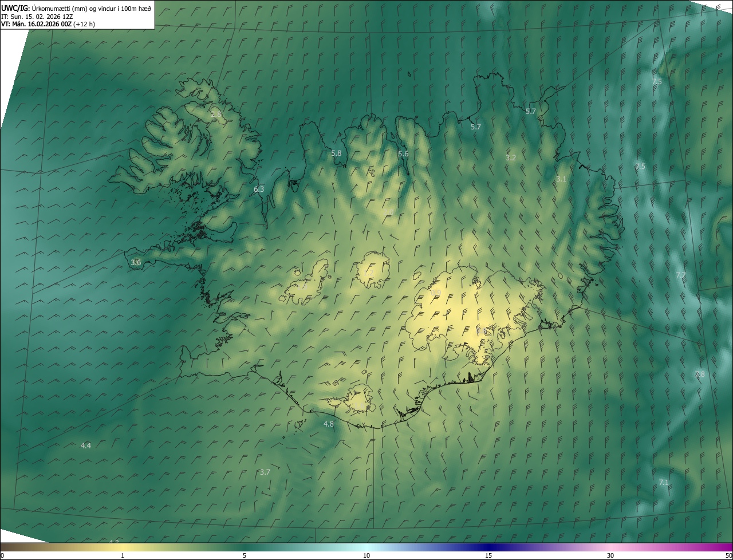Click the 5 tick on the color scale
Image resolution: width=733 pixels, height=560 pixels.
[245, 556]
